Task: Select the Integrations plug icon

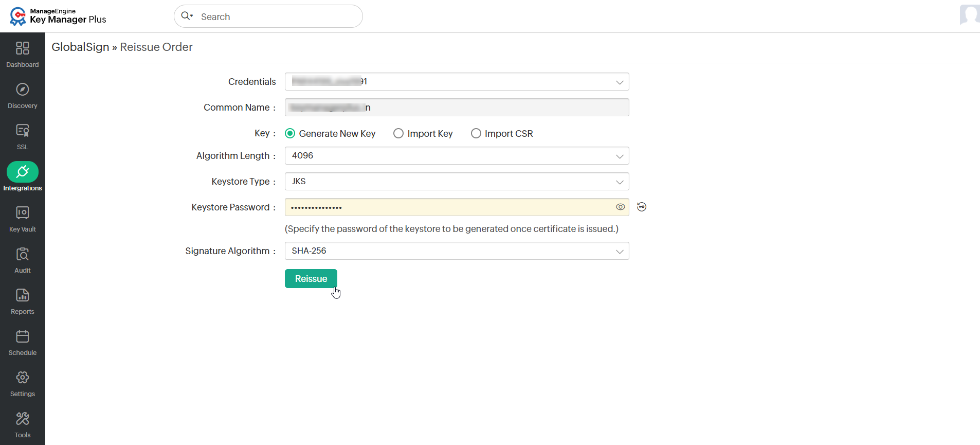Action: point(23,172)
